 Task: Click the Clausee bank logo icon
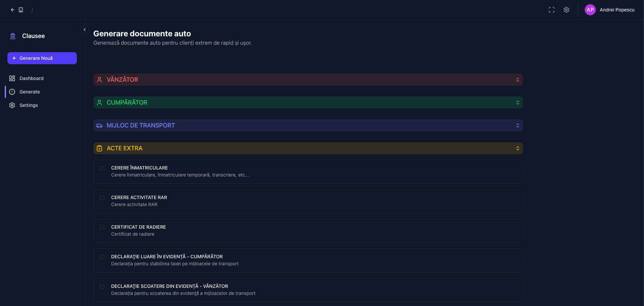[x=13, y=36]
